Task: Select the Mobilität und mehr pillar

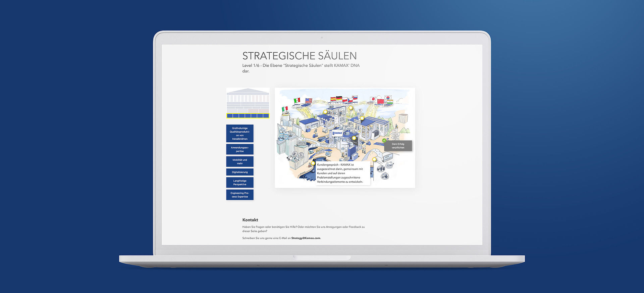Action: tap(240, 161)
